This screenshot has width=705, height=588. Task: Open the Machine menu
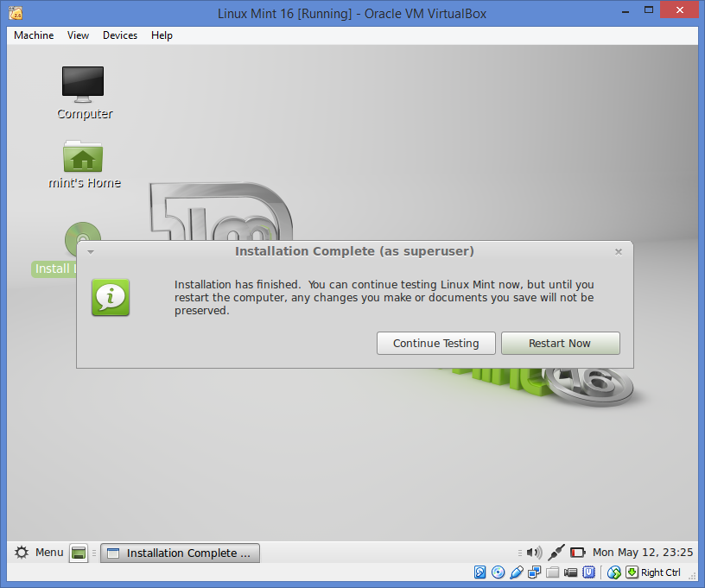tap(33, 35)
